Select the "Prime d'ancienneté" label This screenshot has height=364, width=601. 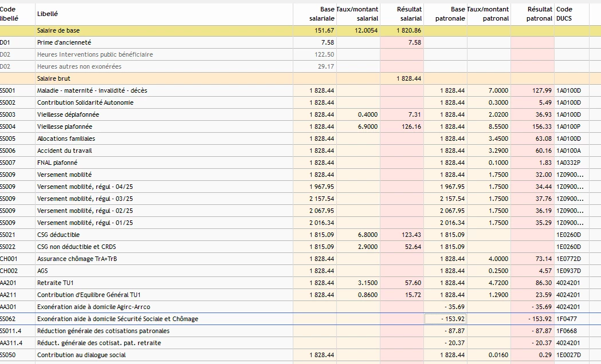point(64,42)
